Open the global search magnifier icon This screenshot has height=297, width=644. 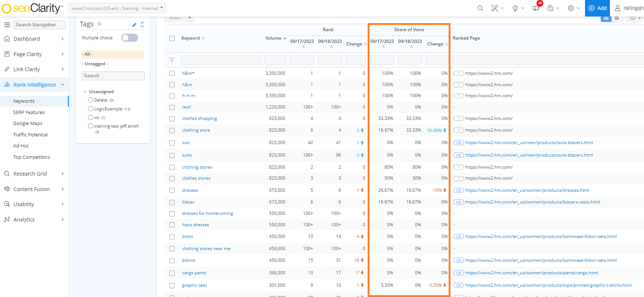pyautogui.click(x=480, y=8)
